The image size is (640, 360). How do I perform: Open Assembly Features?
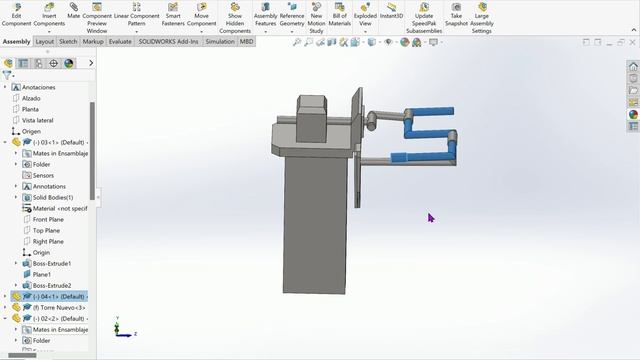(265, 17)
